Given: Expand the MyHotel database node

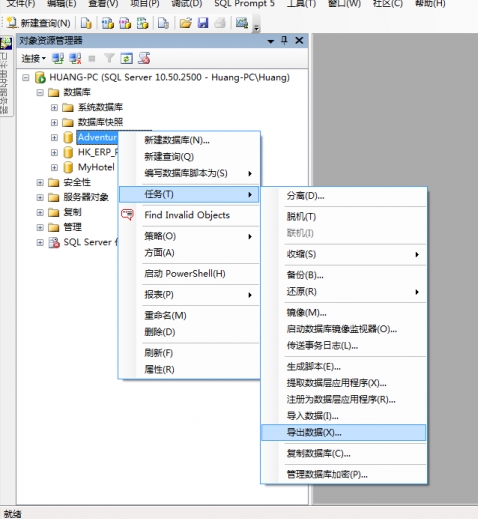Looking at the screenshot, I should coord(54,167).
